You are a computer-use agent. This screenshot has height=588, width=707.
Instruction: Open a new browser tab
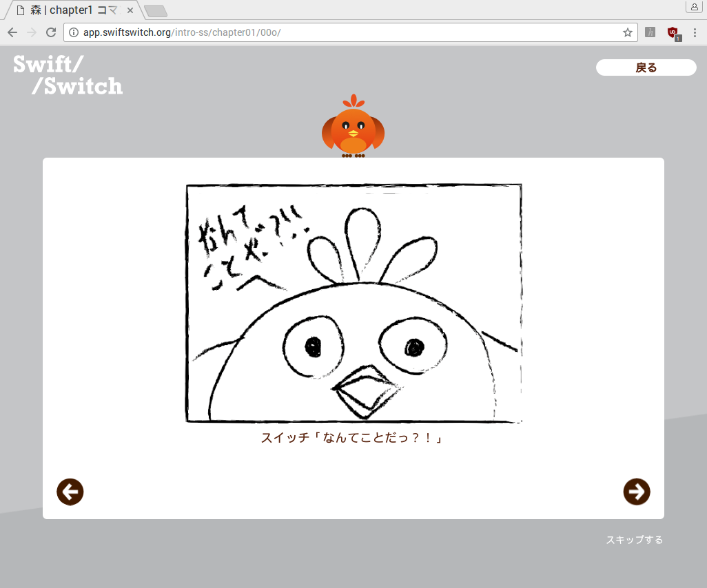coord(156,11)
